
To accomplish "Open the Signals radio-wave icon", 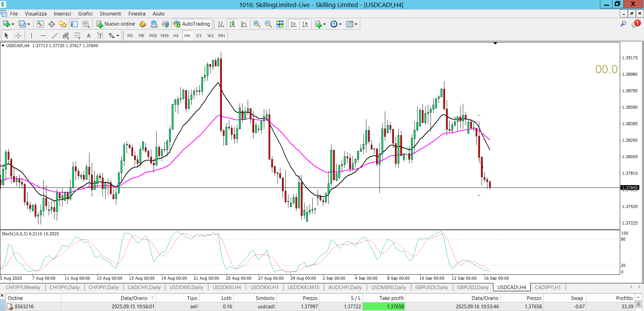I will pyautogui.click(x=165, y=24).
